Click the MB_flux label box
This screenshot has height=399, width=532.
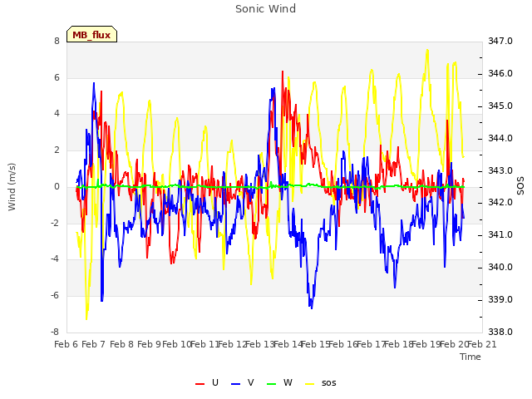click(91, 34)
